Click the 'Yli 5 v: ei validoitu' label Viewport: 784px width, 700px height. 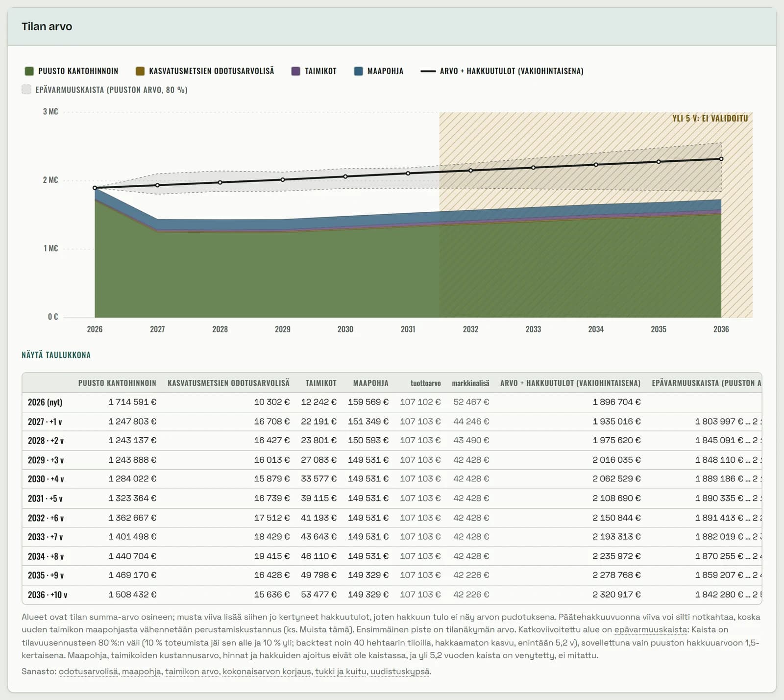710,118
